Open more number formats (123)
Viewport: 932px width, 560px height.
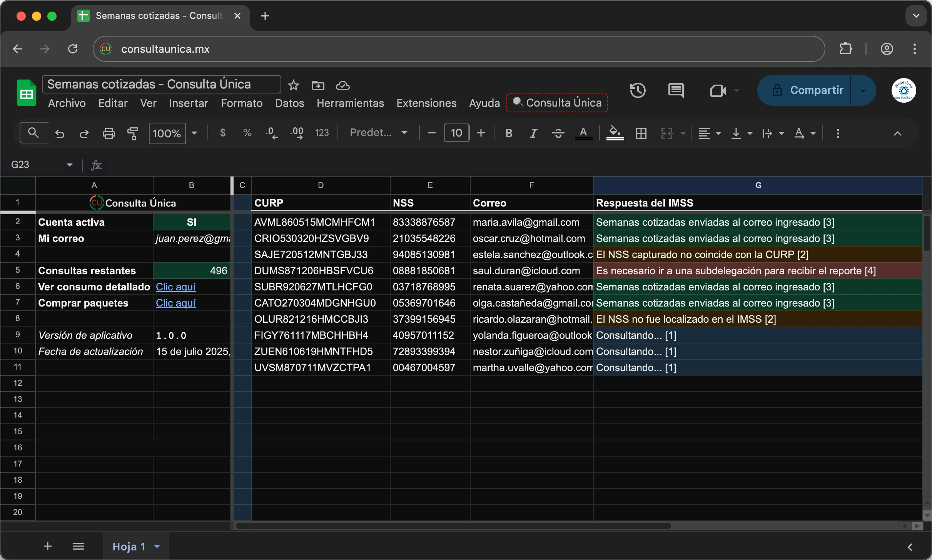coord(322,133)
